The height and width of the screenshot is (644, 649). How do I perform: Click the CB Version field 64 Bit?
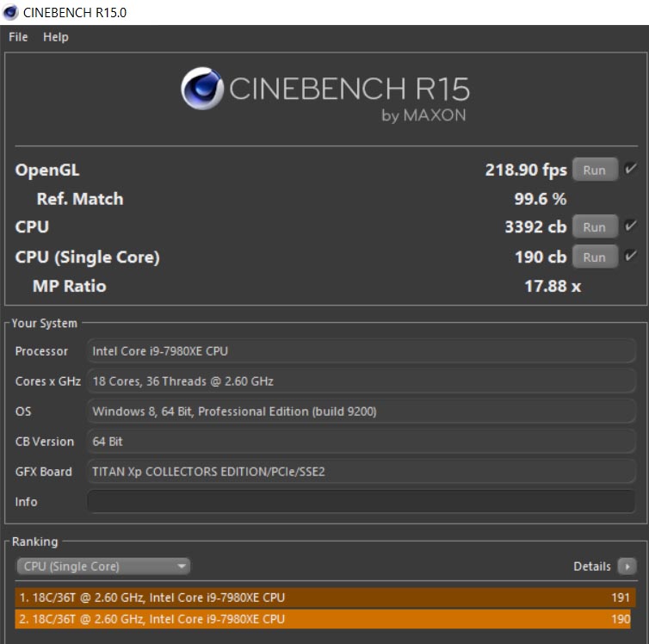[361, 442]
